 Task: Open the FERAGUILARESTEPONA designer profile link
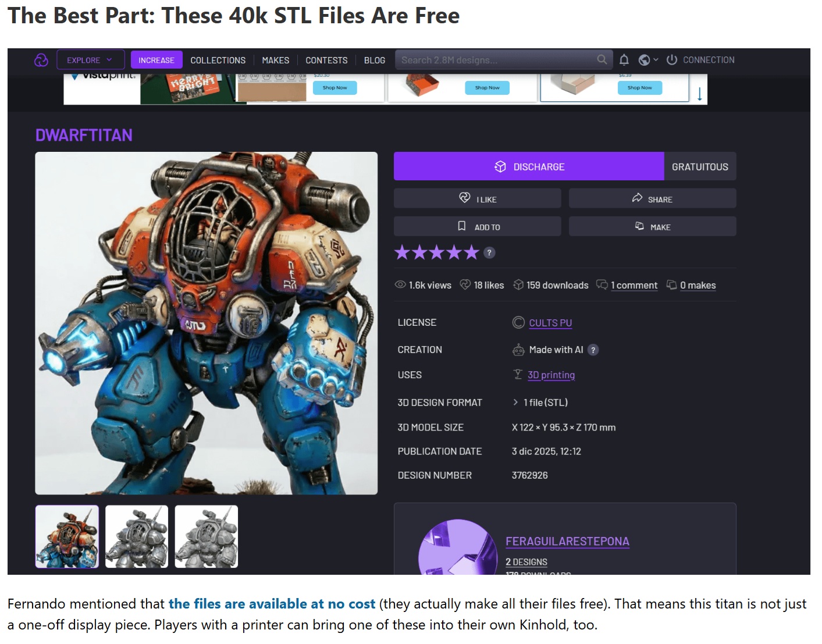(x=567, y=542)
